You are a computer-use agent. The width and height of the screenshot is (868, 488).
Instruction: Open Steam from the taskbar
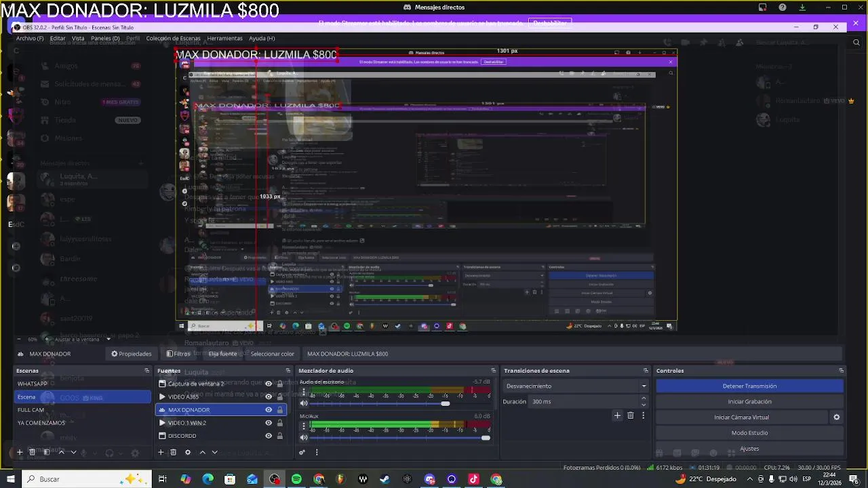[385, 479]
